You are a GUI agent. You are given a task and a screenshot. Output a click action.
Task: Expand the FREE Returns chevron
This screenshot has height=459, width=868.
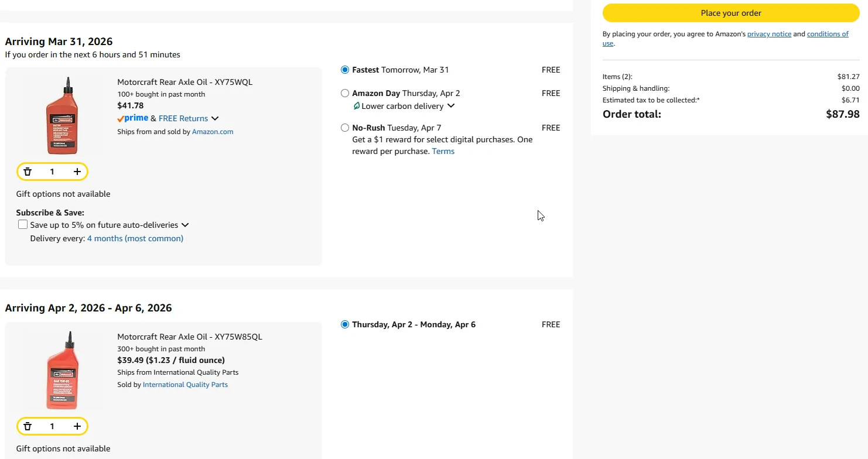215,118
